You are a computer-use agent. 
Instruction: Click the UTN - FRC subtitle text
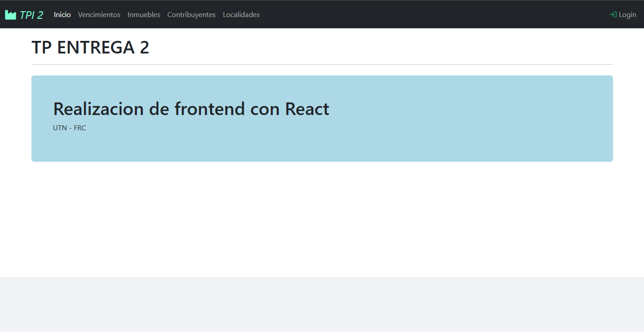coord(70,128)
